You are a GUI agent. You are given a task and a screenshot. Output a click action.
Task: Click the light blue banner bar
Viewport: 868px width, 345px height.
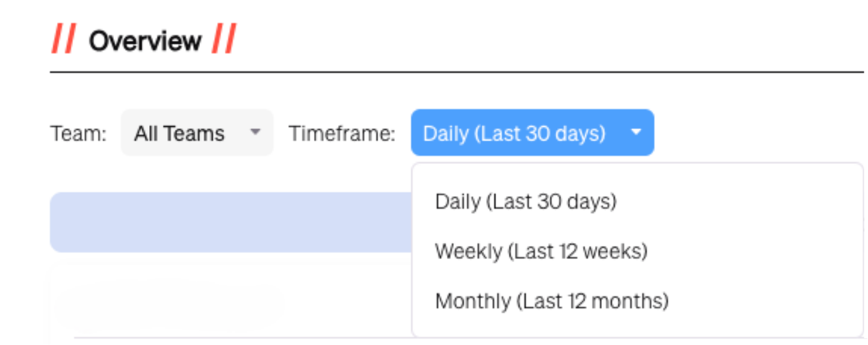click(229, 222)
